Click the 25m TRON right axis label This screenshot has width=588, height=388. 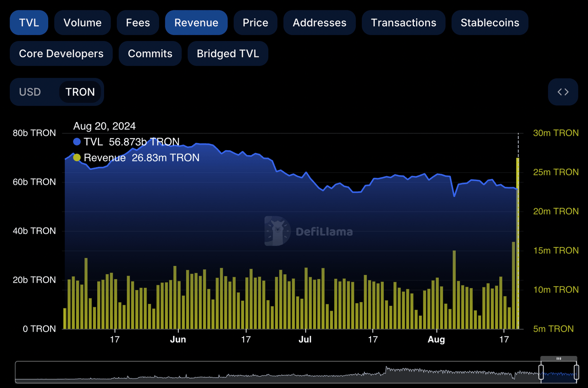click(x=556, y=172)
